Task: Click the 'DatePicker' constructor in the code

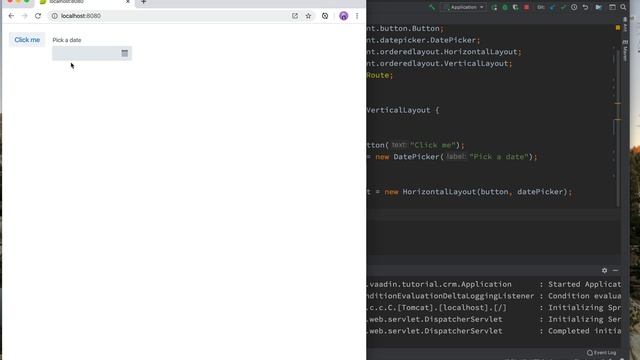Action: click(416, 157)
